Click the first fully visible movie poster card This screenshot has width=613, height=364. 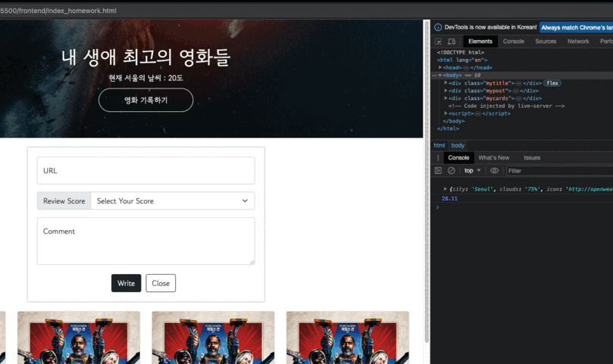pos(79,338)
